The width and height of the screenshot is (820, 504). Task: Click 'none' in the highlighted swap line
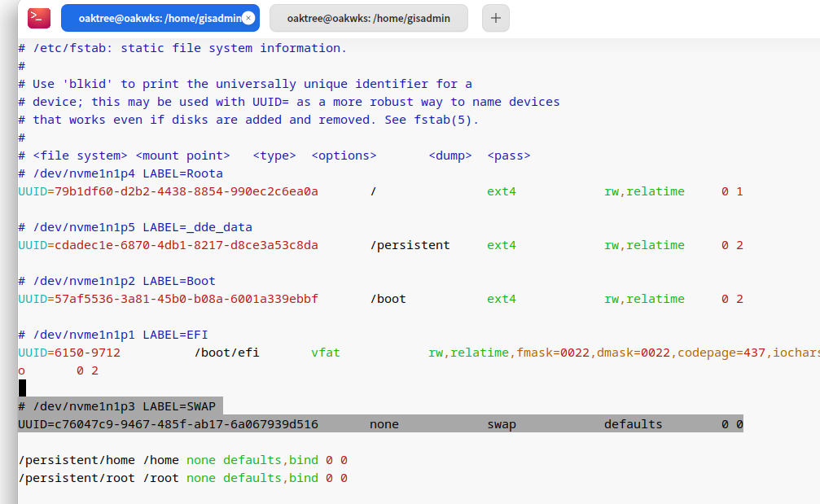pos(384,424)
